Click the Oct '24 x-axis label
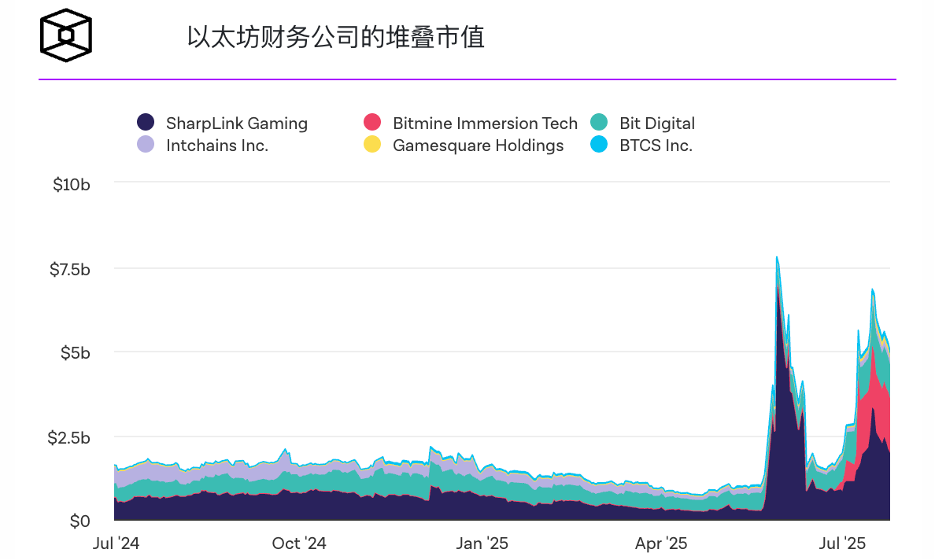The image size is (935, 560). coord(299,543)
